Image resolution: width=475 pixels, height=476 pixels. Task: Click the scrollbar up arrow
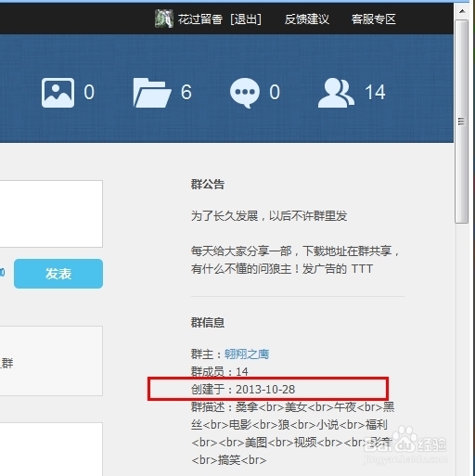tap(462, 11)
